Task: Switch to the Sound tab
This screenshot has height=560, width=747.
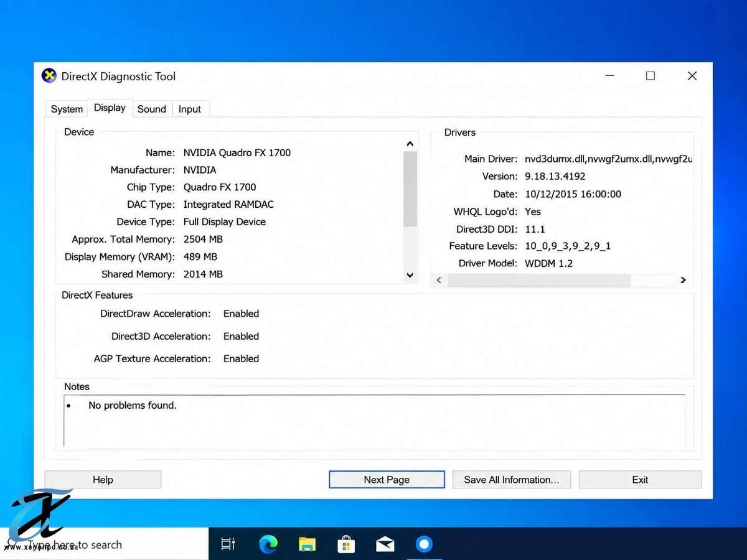Action: click(151, 109)
